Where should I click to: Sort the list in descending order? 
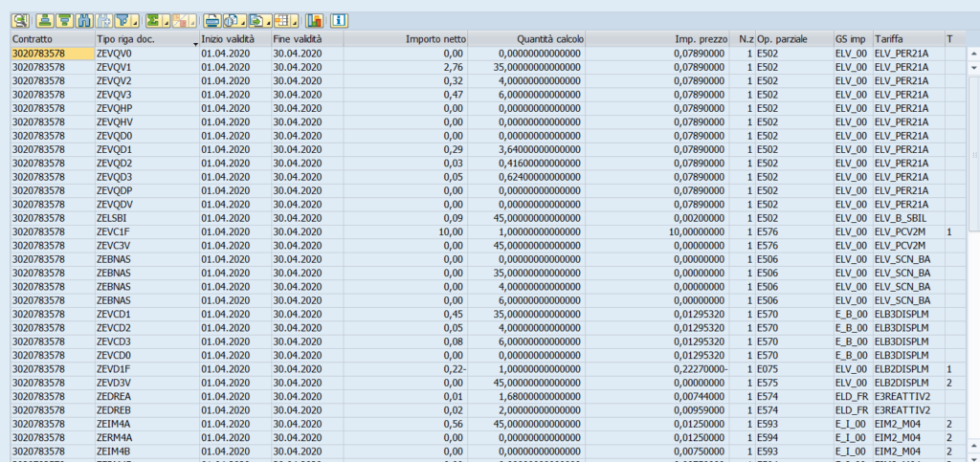tap(64, 21)
